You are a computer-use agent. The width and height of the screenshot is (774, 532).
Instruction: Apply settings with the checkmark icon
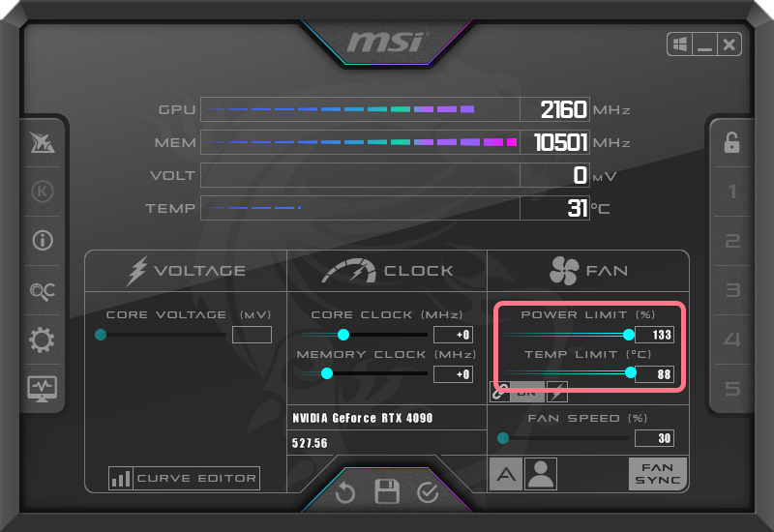(x=428, y=492)
